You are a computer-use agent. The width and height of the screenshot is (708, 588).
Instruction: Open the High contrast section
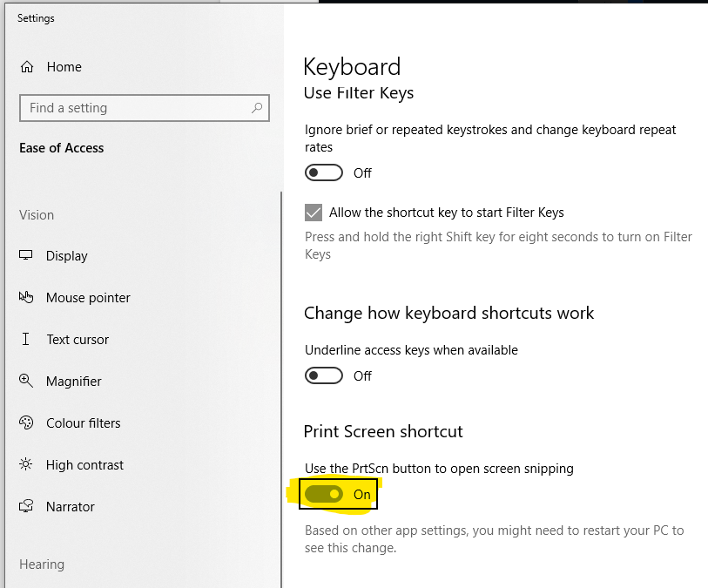84,465
